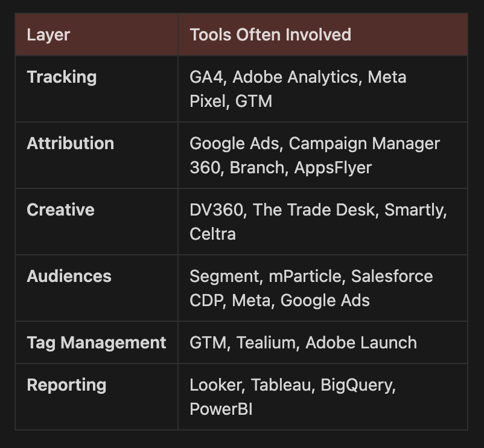Select the 'Audiences' row label
484x448 pixels.
click(69, 276)
